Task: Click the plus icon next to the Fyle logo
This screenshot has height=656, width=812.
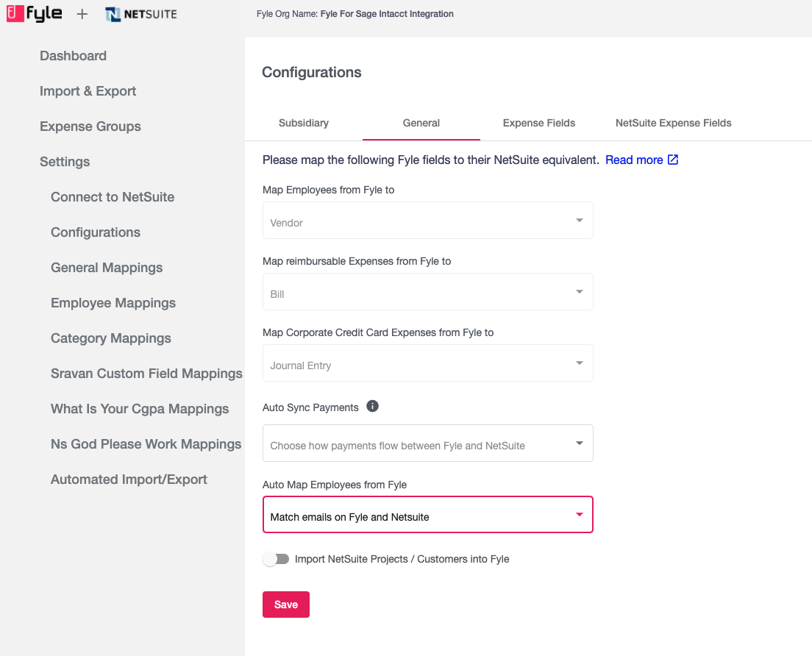Action: [x=82, y=13]
